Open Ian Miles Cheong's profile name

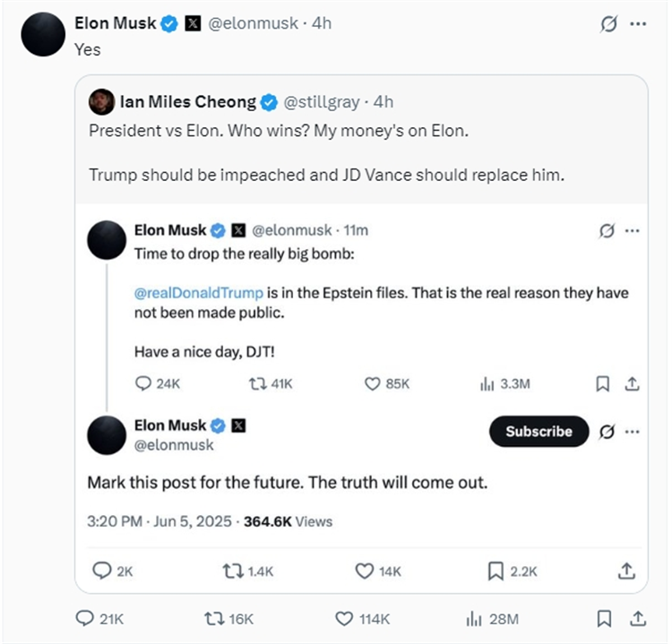point(187,102)
